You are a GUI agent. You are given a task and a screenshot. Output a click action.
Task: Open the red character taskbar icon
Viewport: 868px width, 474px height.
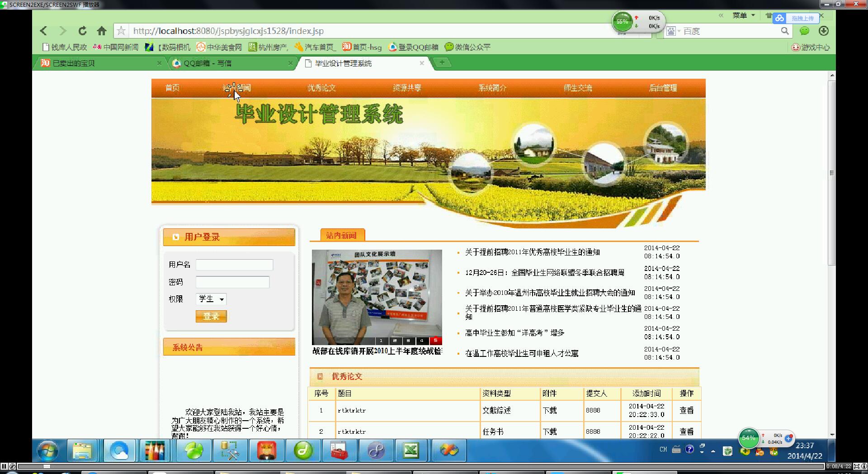[x=267, y=450]
